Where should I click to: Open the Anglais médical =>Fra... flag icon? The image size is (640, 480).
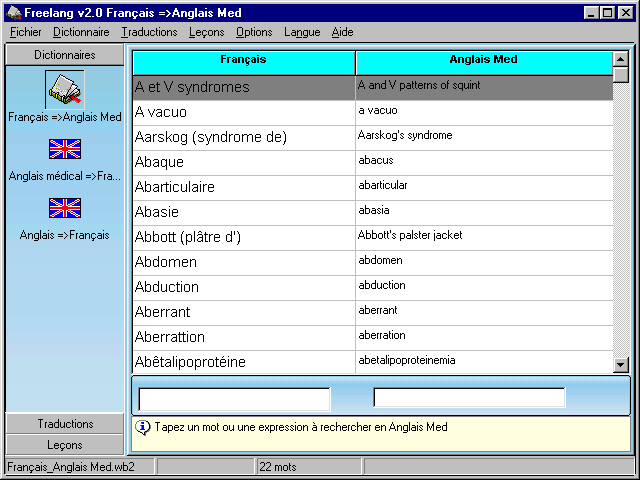[65, 149]
